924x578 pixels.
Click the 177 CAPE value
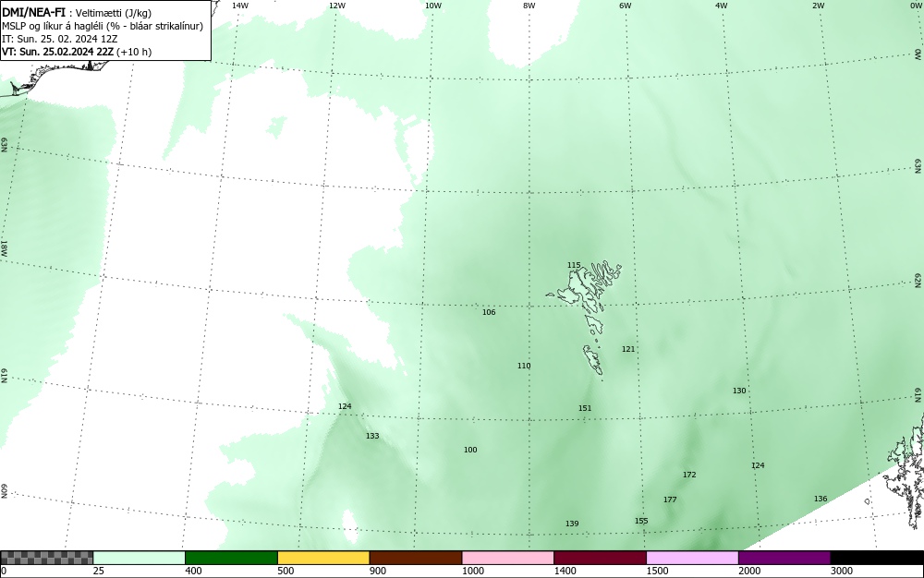(670, 500)
